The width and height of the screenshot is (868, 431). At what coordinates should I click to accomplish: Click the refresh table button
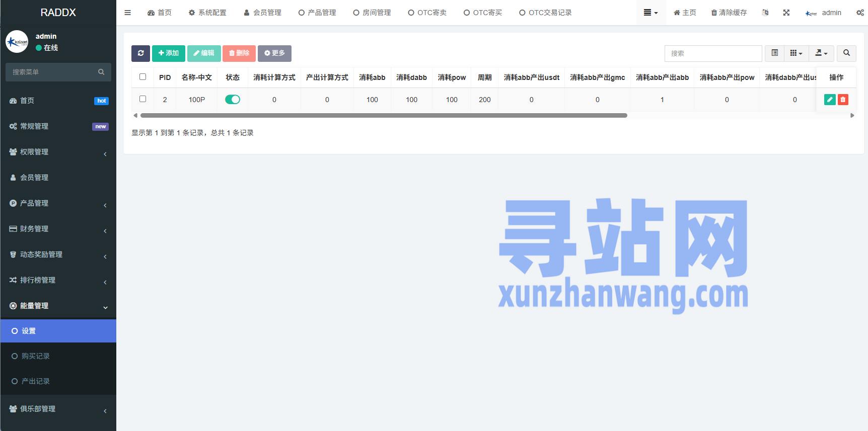(140, 53)
